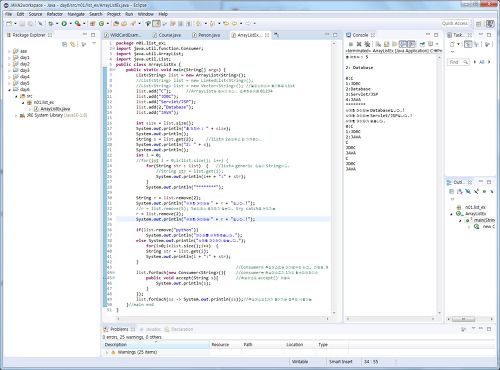Screen dimensions: 500x370
Task: Click Terminate square in Console toolbar
Action: pos(351,44)
